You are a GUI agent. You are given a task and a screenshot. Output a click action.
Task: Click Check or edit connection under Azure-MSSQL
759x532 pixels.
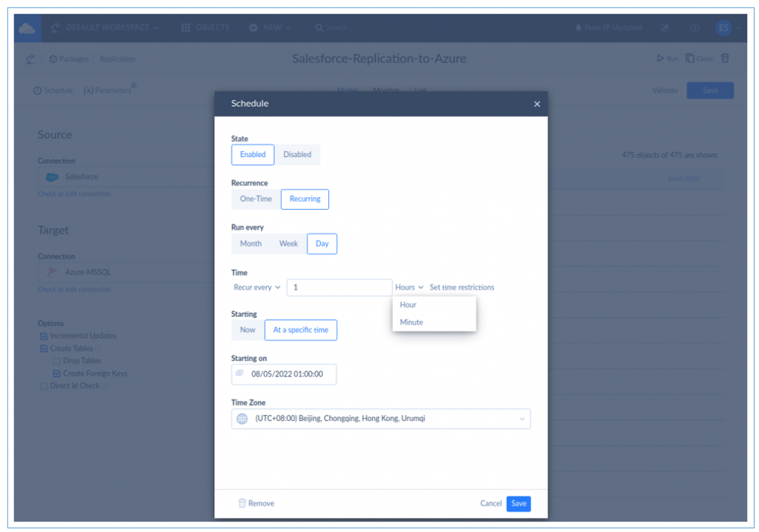click(75, 290)
